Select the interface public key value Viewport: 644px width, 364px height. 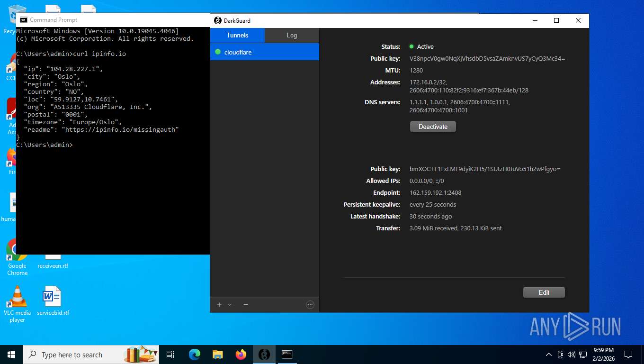(x=487, y=58)
